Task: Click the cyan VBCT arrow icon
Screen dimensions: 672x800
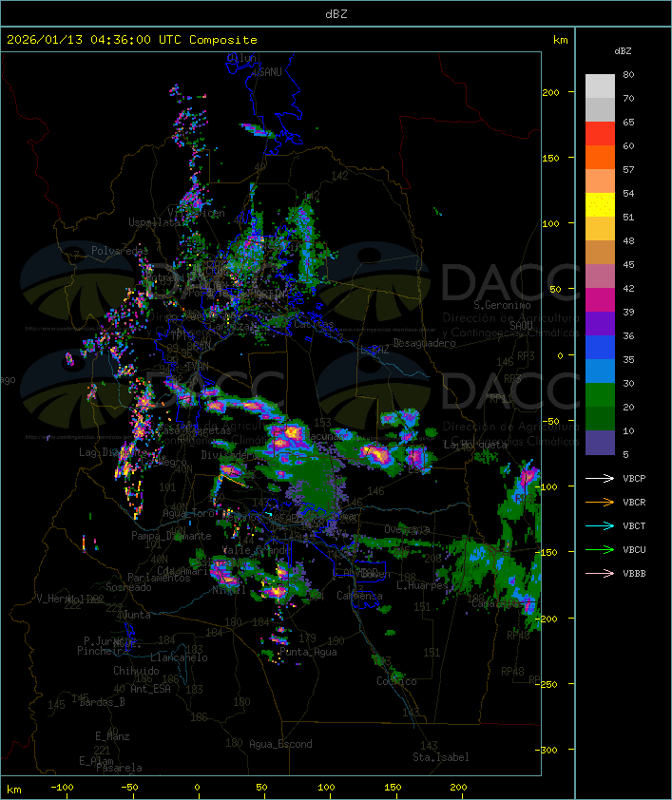Action: click(x=601, y=525)
